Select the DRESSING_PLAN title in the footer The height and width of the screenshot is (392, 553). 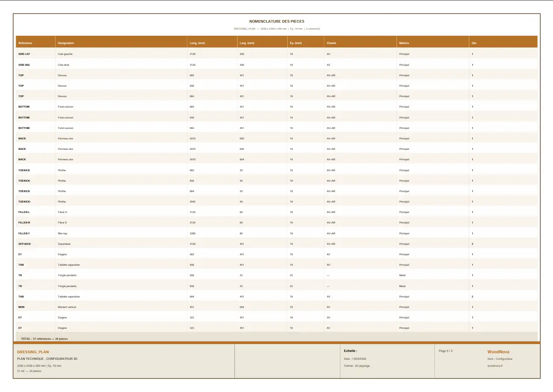[x=33, y=351]
